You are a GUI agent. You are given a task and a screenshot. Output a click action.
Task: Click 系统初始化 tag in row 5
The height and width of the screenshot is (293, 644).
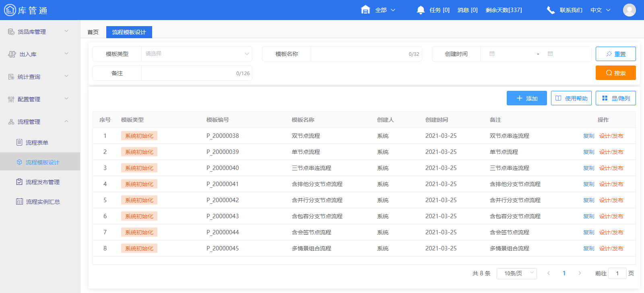[x=139, y=200]
